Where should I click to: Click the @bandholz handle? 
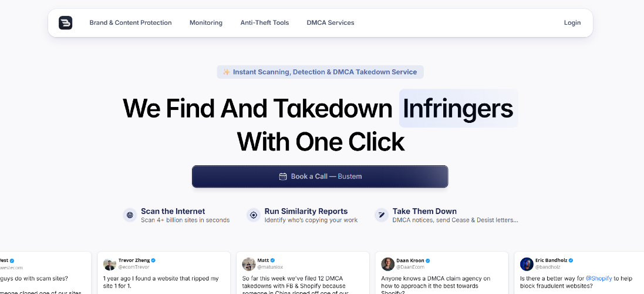(548, 268)
